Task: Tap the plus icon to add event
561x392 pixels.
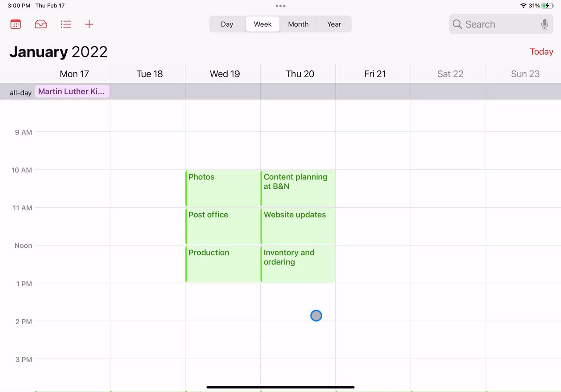Action: pyautogui.click(x=89, y=24)
